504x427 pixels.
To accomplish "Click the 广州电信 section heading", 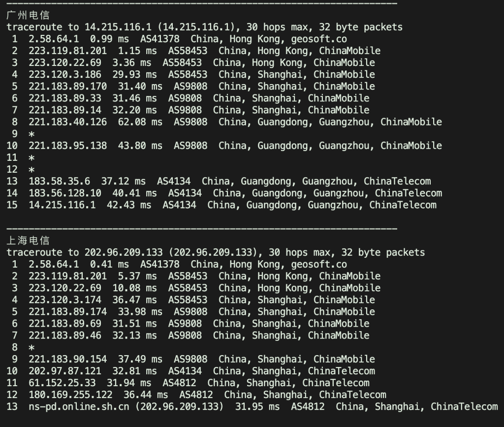I will (x=28, y=16).
